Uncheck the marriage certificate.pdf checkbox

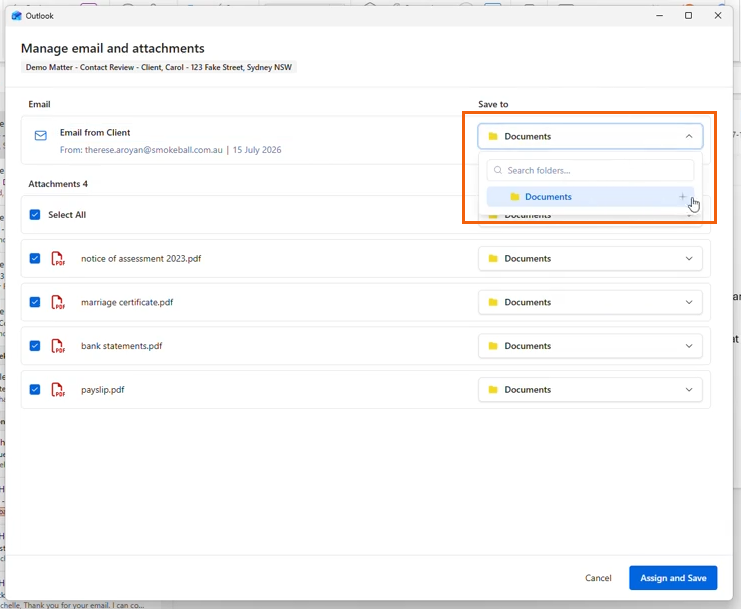[x=35, y=302]
